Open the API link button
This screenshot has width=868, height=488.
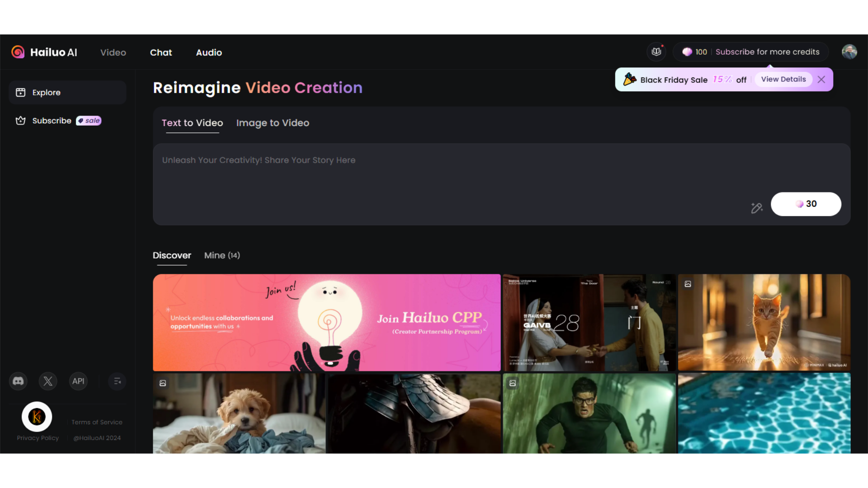tap(78, 381)
